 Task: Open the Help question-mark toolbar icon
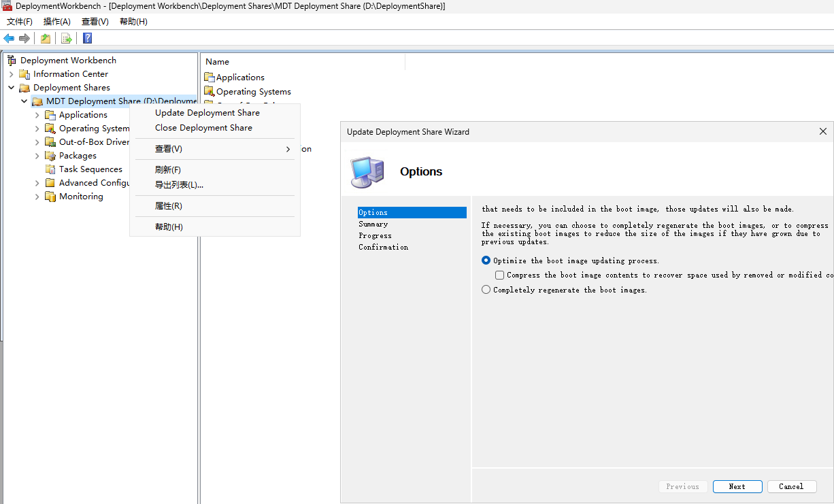(87, 38)
